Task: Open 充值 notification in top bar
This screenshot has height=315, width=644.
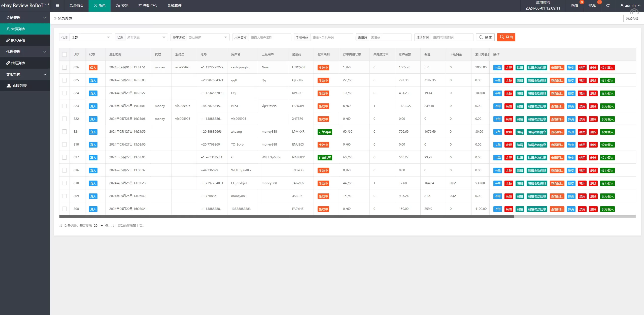Action: click(x=574, y=6)
